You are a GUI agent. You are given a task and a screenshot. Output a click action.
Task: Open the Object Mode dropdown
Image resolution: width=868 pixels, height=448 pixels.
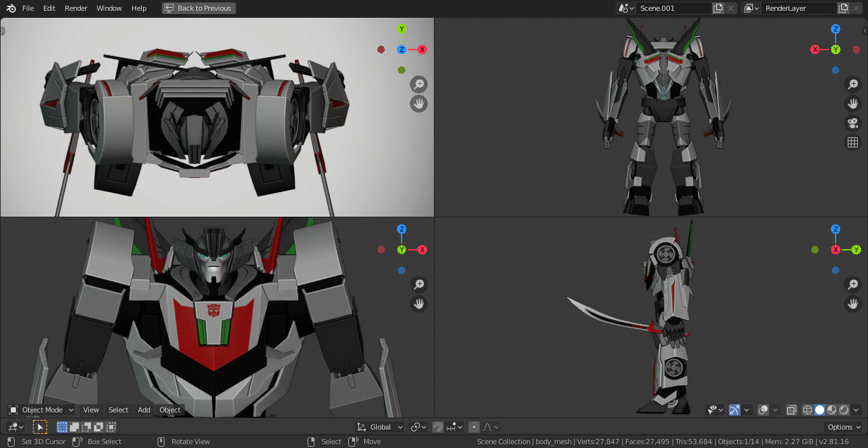[40, 410]
